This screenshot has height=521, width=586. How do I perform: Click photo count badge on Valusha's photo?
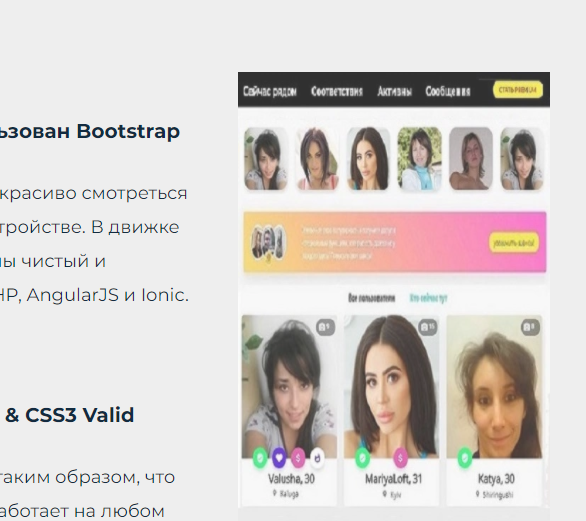pos(326,327)
